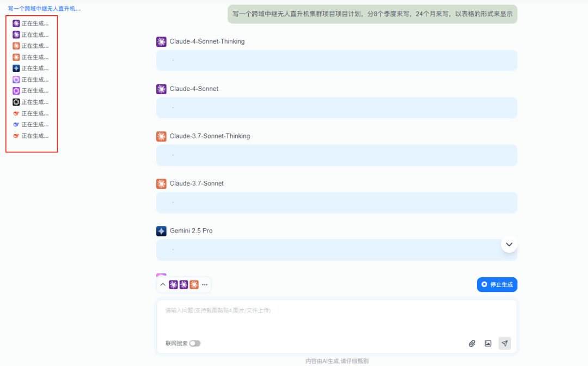Image resolution: width=588 pixels, height=366 pixels.
Task: Click the Claude-4-Sonnet-Thinking model icon
Action: pyautogui.click(x=161, y=41)
